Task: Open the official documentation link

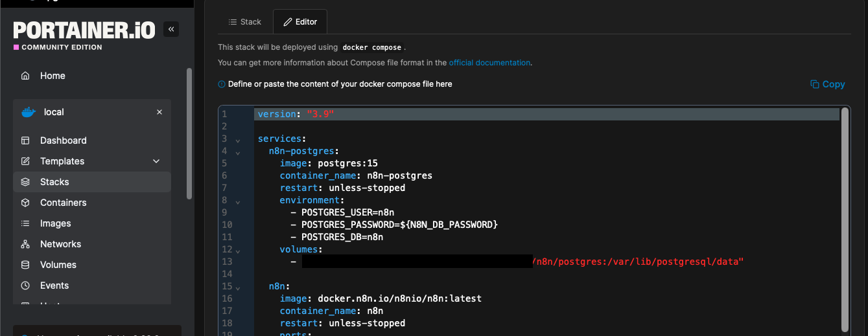Action: (489, 63)
